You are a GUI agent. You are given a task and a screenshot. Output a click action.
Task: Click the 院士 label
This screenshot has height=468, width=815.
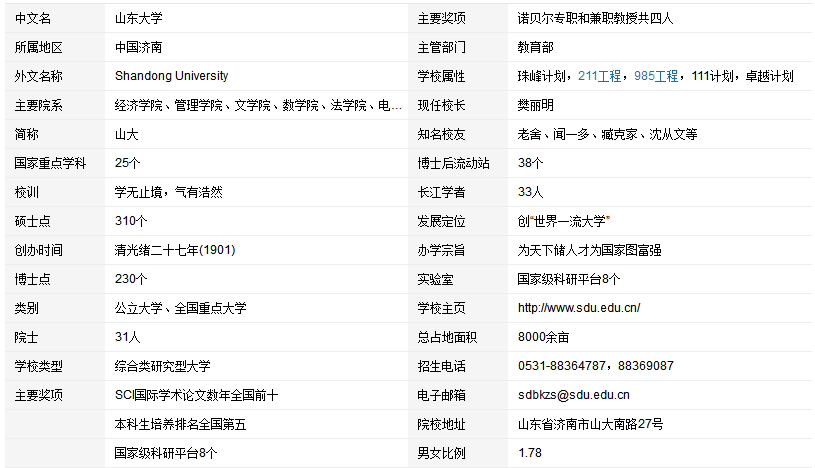[x=27, y=337]
